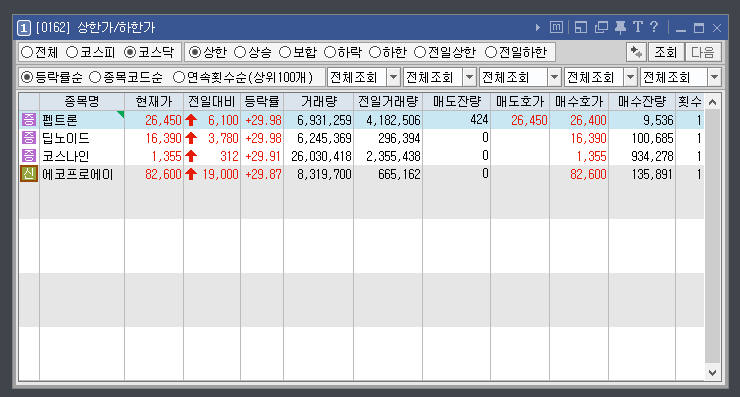Click the 전일거래량 column header
This screenshot has height=397, width=740.
click(x=388, y=101)
